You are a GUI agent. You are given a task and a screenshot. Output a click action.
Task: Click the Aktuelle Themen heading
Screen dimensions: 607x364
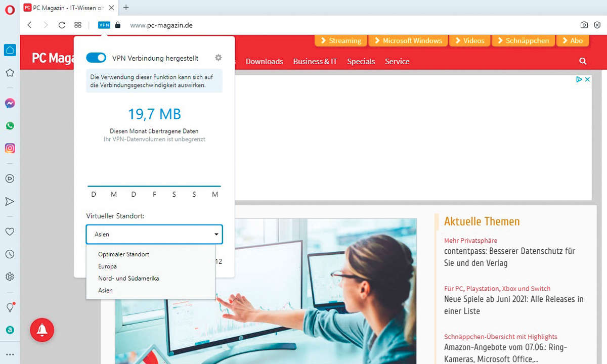click(482, 221)
